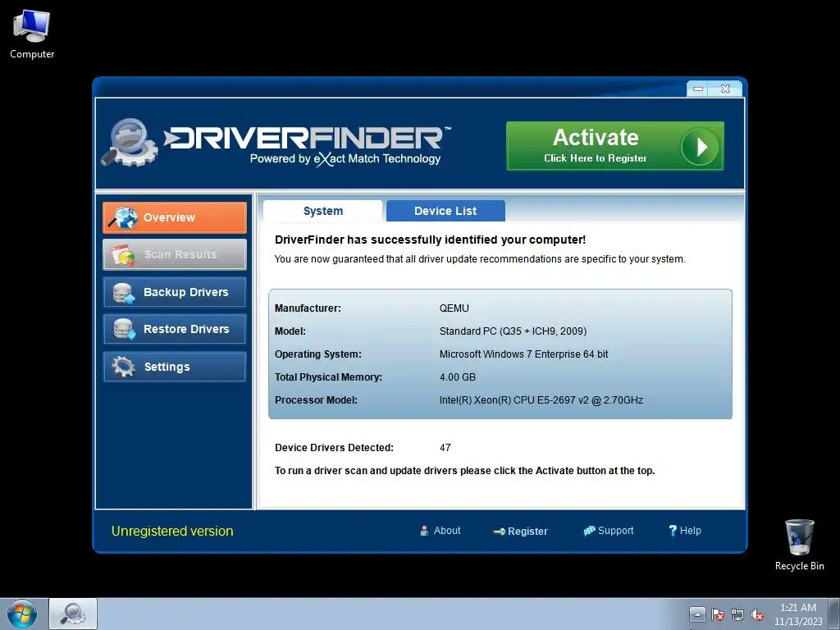
Task: Click the Help question mark icon
Action: (x=673, y=531)
